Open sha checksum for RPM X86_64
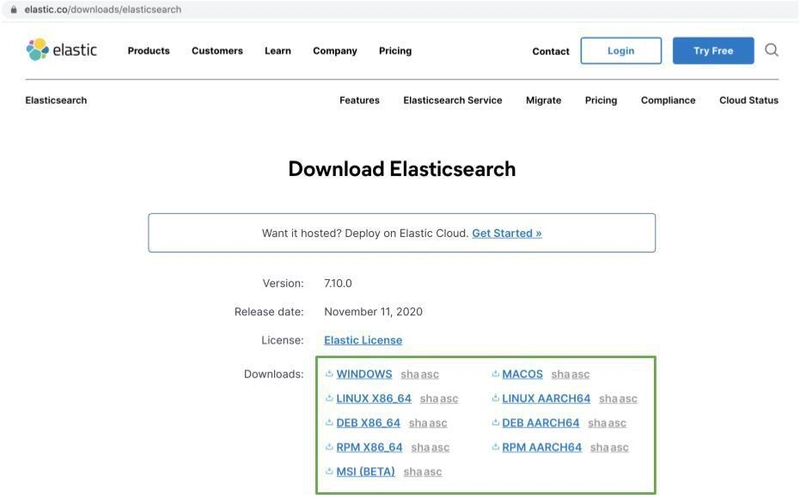The image size is (800, 499). point(420,447)
